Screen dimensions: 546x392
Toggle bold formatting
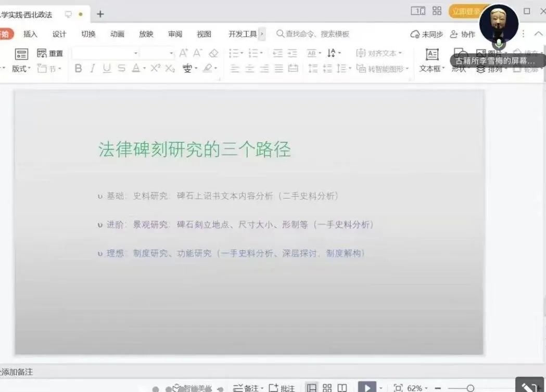[x=79, y=69]
